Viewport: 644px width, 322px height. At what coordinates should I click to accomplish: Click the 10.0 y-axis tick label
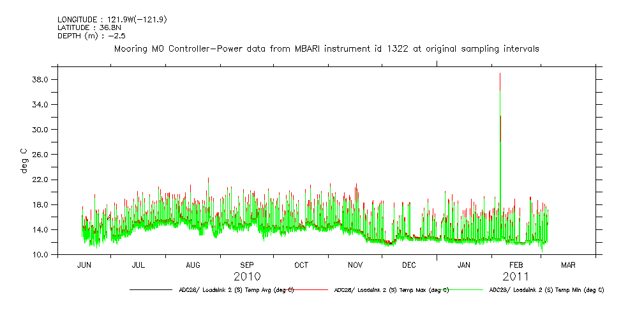[x=41, y=255]
